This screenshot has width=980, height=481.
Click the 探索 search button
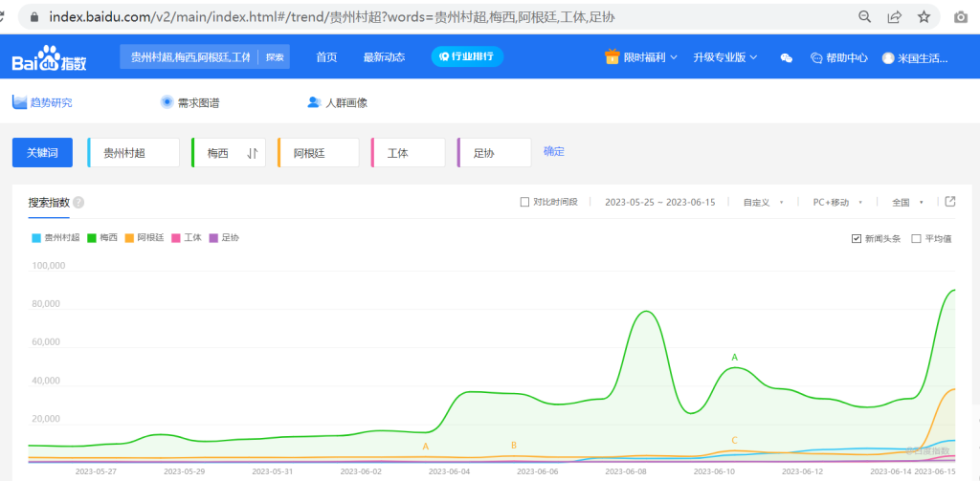[x=275, y=56]
